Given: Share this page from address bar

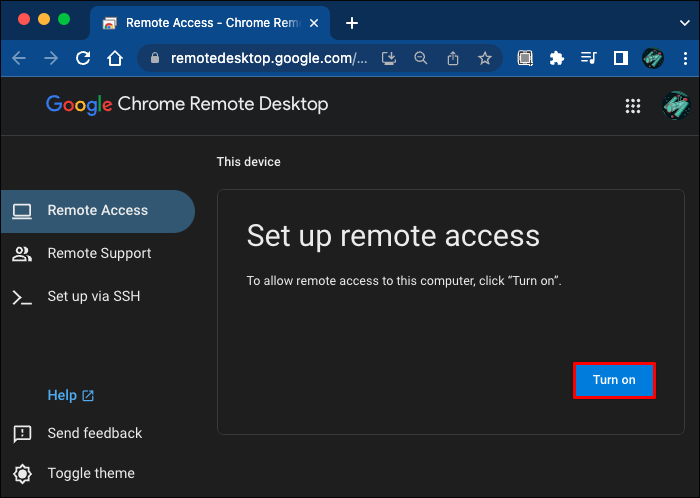Looking at the screenshot, I should point(453,58).
